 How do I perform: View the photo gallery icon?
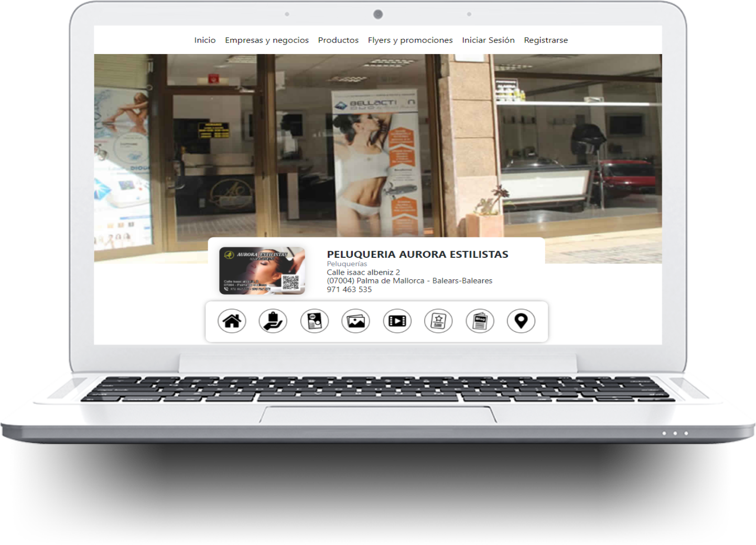[356, 321]
